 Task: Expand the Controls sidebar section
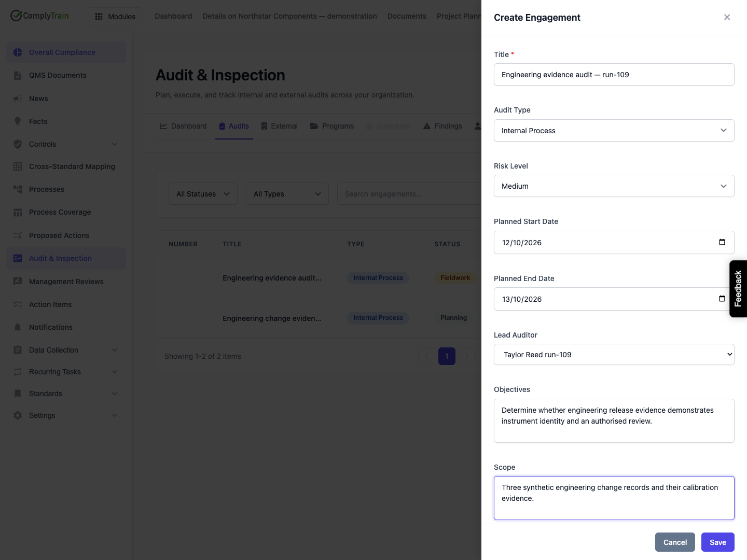tap(115, 144)
